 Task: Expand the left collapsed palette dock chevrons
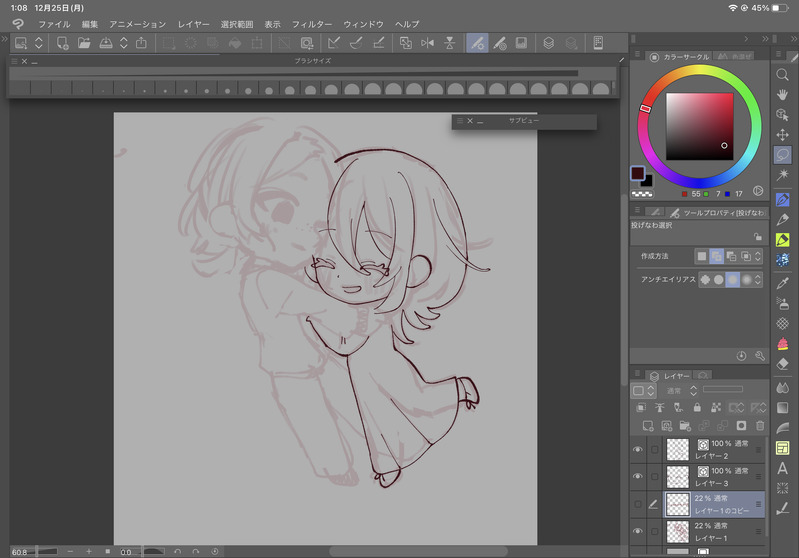tap(5, 39)
